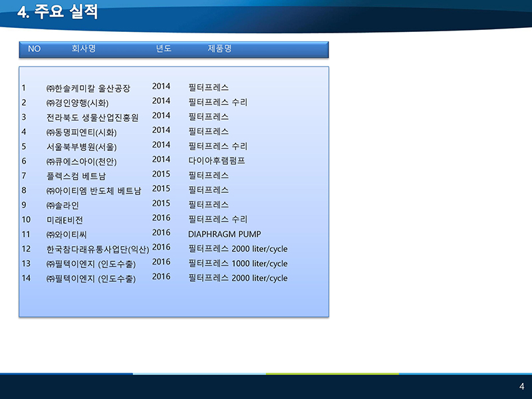Viewport: 532px width, 399px height.
Task: Select the text '미래E비전'
Action: tap(65, 220)
